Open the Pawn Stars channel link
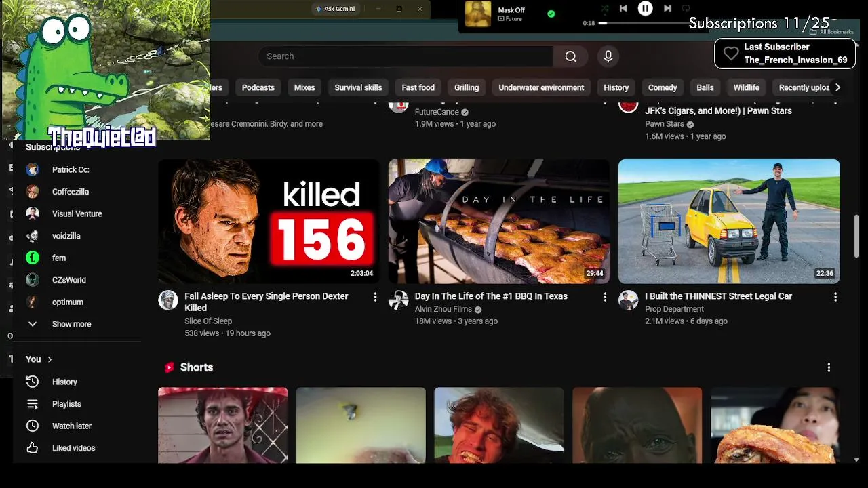868x488 pixels. (x=665, y=124)
